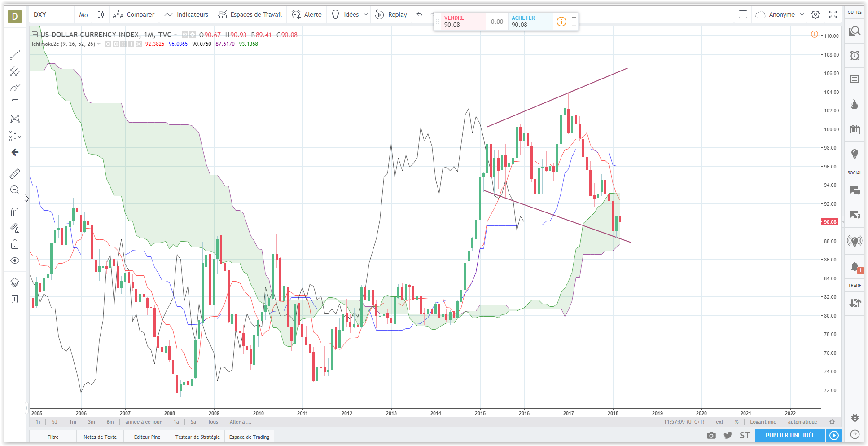The image size is (868, 446).
Task: Select the trend line drawing tool
Action: tap(15, 55)
